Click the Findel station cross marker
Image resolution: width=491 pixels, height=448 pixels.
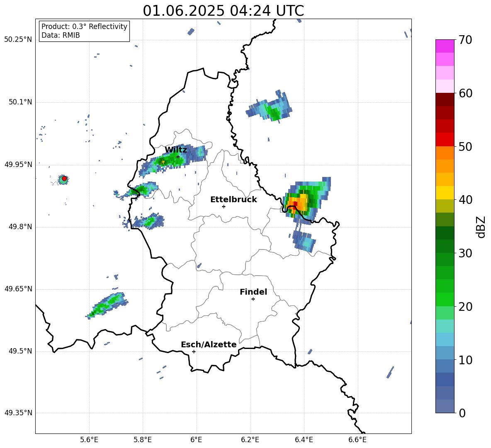253,299
